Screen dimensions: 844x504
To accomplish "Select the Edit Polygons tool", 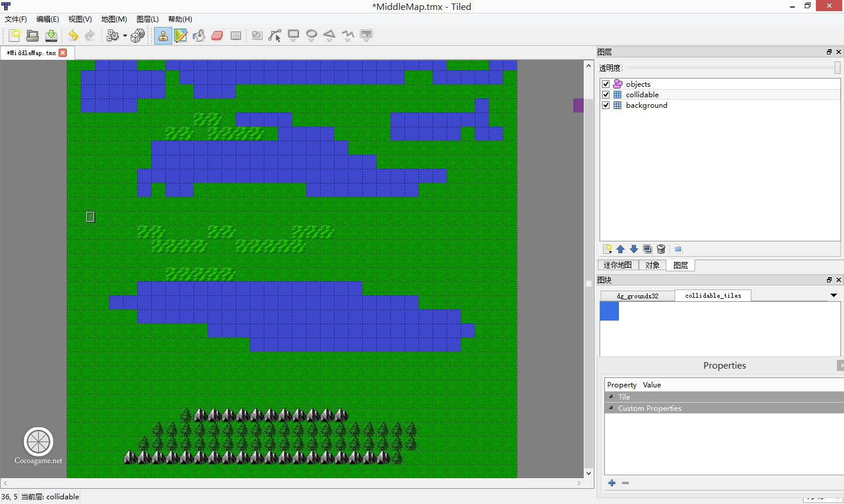I will tap(275, 36).
